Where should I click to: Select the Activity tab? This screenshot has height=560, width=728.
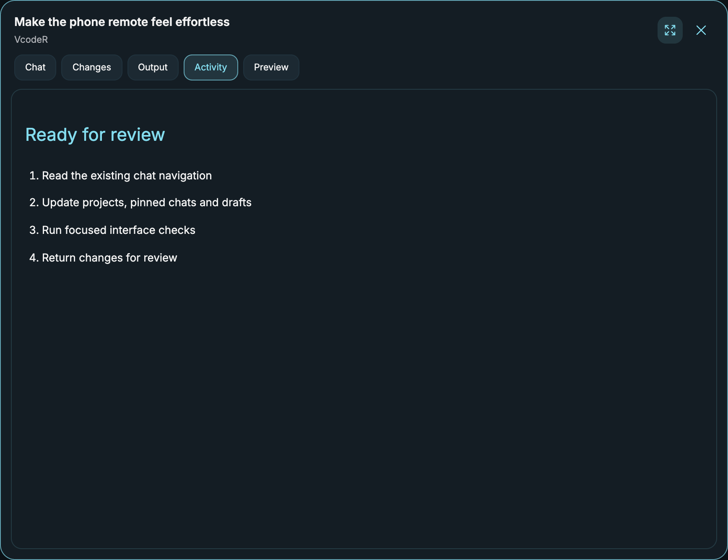pyautogui.click(x=211, y=67)
